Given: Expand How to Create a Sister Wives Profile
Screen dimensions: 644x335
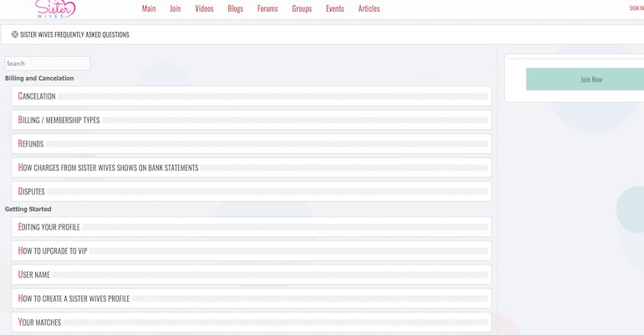Looking at the screenshot, I should point(74,299).
